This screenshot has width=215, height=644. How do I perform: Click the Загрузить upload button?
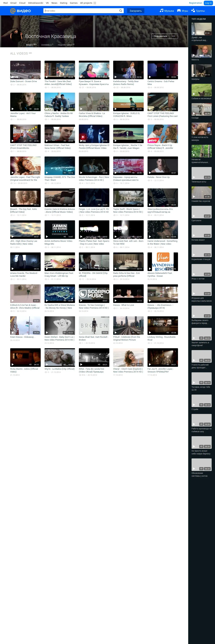coord(136,11)
